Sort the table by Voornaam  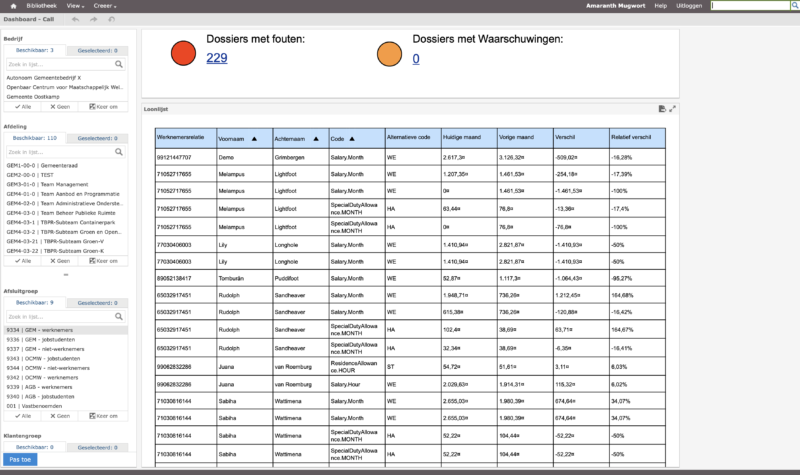tap(253, 138)
